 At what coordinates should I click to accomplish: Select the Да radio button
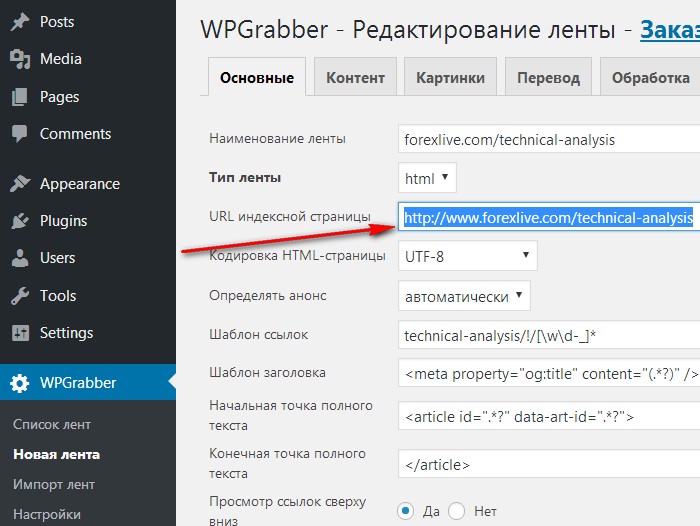[405, 510]
